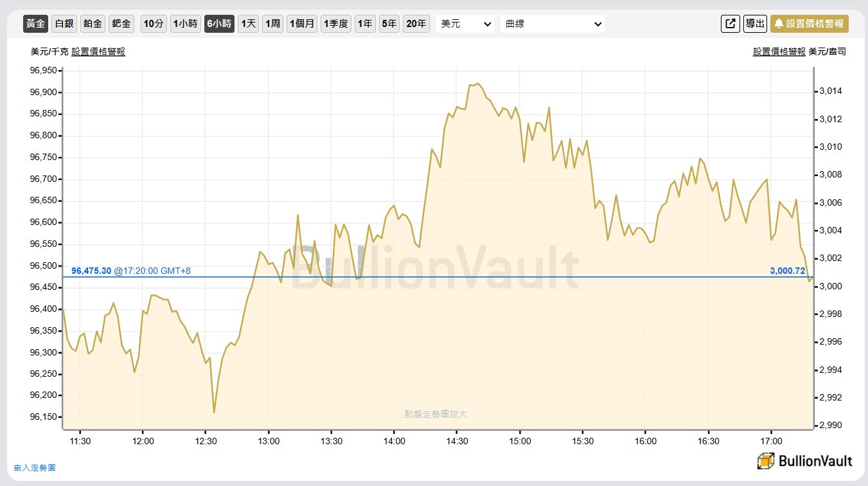Click the 11:30 time axis label
The height and width of the screenshot is (486, 868).
80,441
